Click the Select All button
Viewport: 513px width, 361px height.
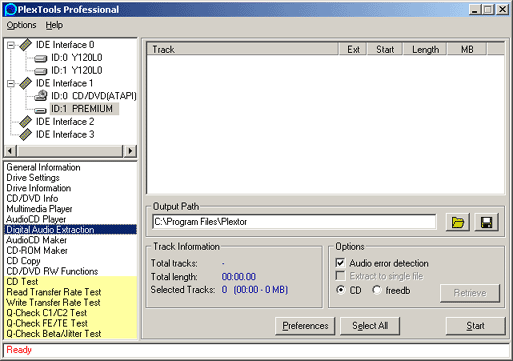tap(370, 326)
